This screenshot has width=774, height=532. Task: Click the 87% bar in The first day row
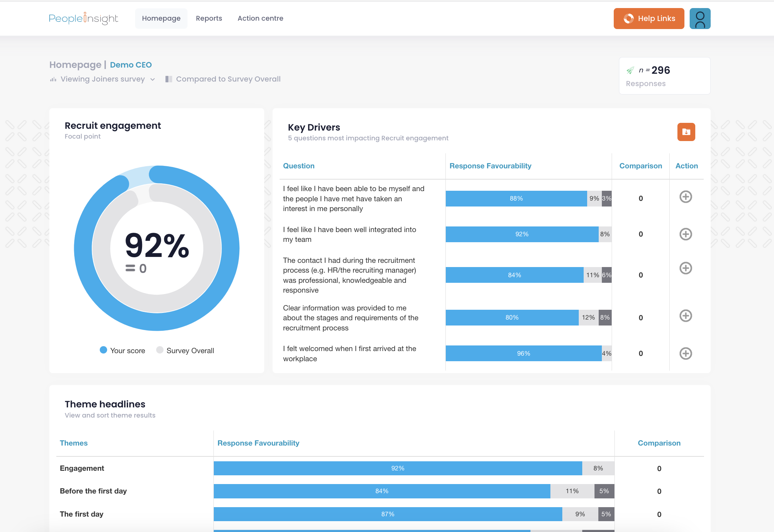pyautogui.click(x=388, y=514)
